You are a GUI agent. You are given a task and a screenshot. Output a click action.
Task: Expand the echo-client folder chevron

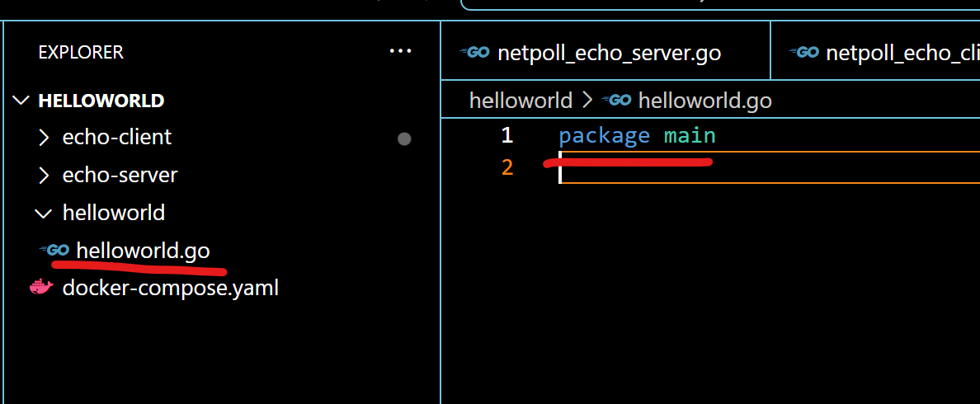pyautogui.click(x=45, y=137)
